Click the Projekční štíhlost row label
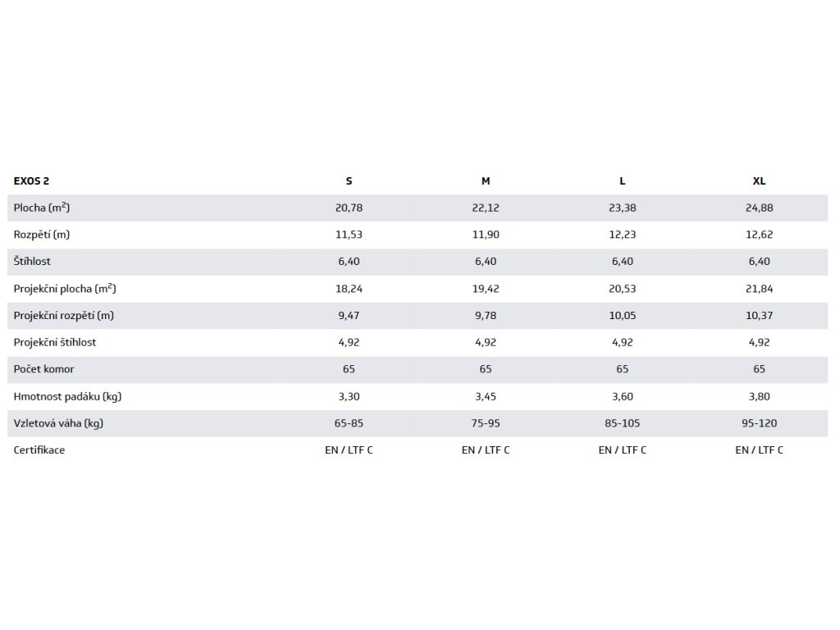840x630 pixels. [x=55, y=342]
